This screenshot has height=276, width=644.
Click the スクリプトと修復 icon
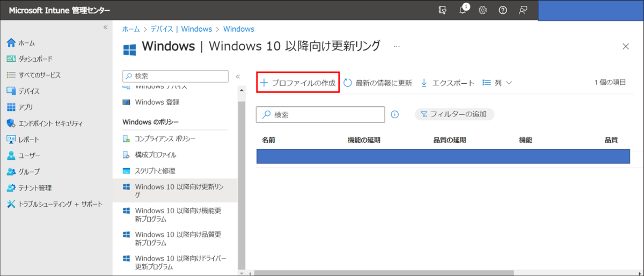(126, 171)
